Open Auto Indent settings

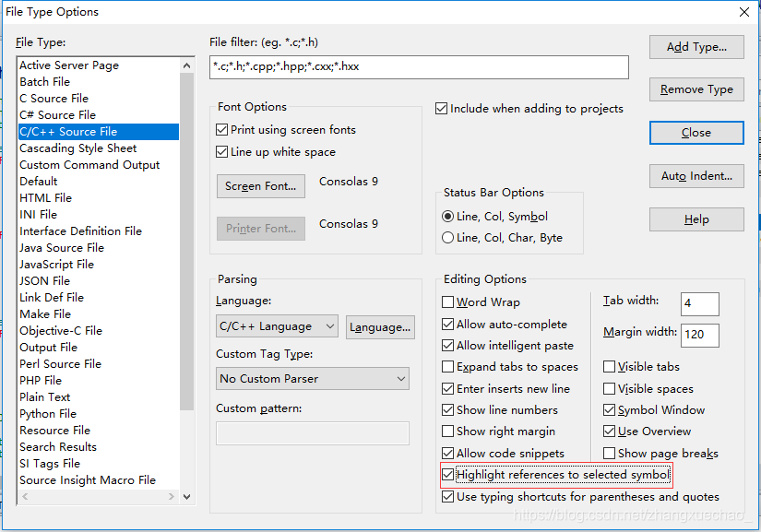[x=696, y=176]
